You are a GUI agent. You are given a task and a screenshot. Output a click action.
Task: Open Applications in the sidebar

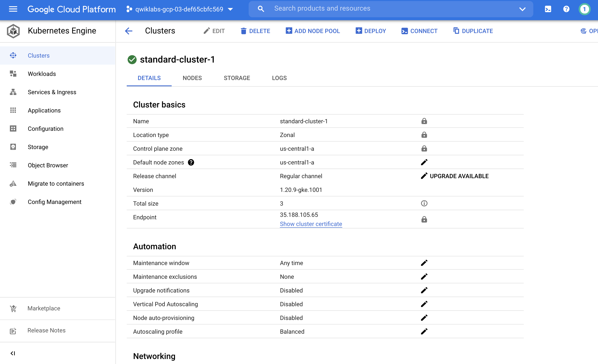(x=57, y=110)
